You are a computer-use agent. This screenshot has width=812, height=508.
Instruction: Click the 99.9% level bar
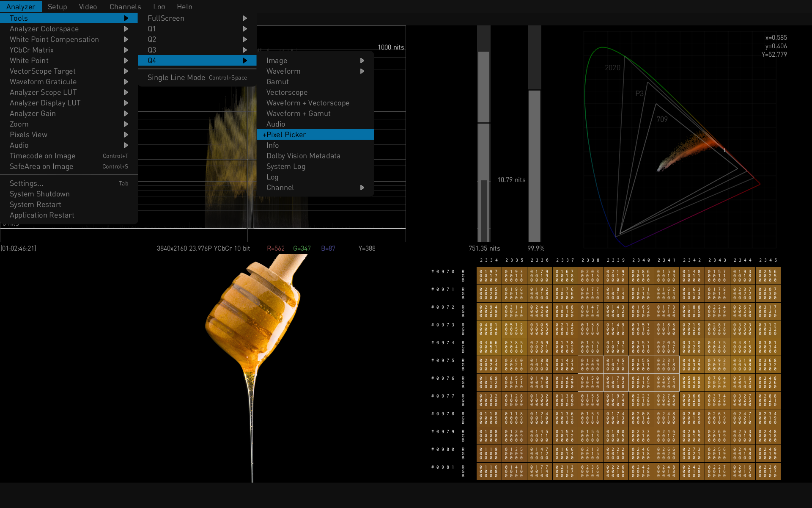coord(535,165)
